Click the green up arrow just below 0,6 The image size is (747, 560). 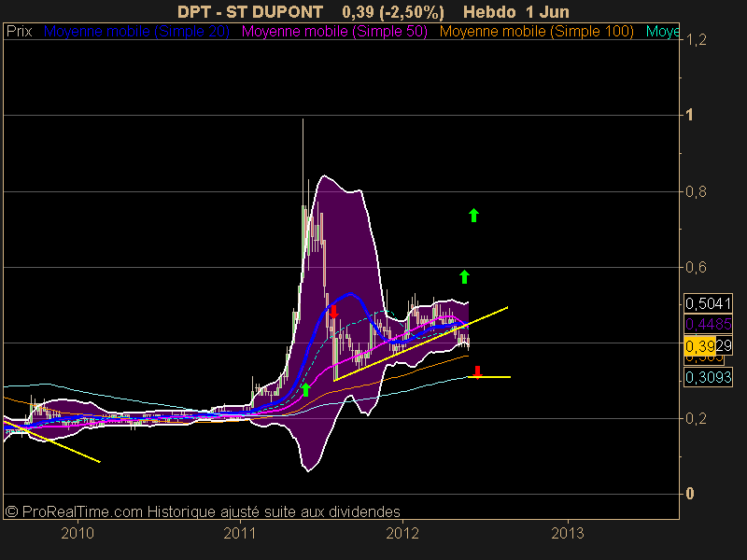[x=464, y=276]
